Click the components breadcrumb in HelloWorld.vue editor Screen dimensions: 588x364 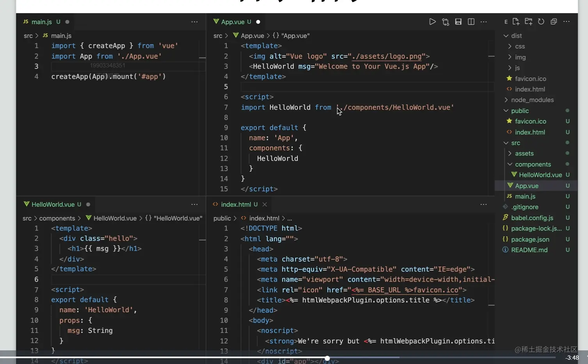(57, 218)
